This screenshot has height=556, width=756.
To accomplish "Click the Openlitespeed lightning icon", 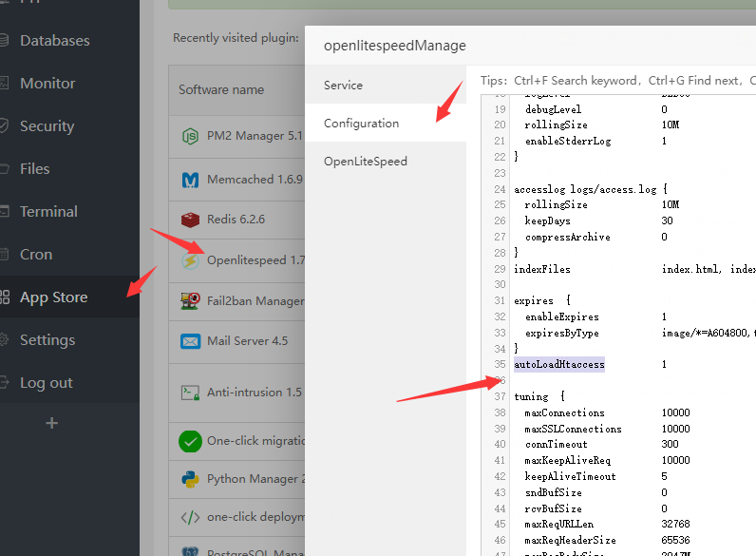I will [x=191, y=261].
